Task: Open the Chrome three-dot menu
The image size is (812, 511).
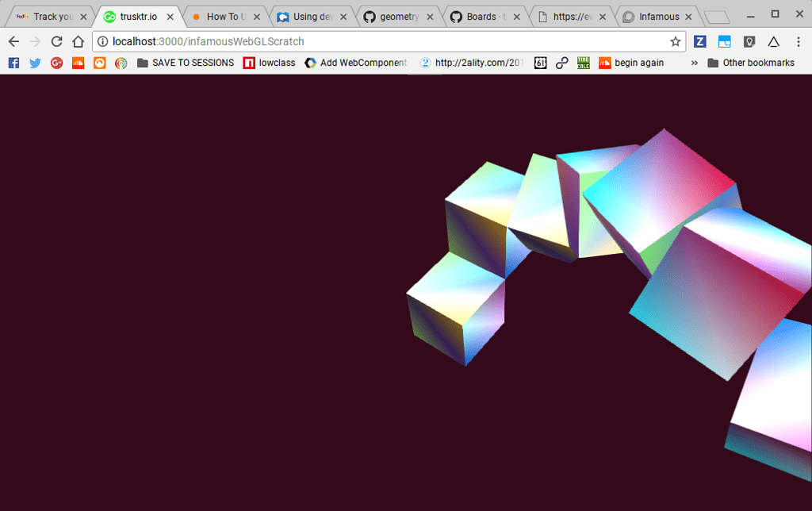Action: tap(798, 41)
